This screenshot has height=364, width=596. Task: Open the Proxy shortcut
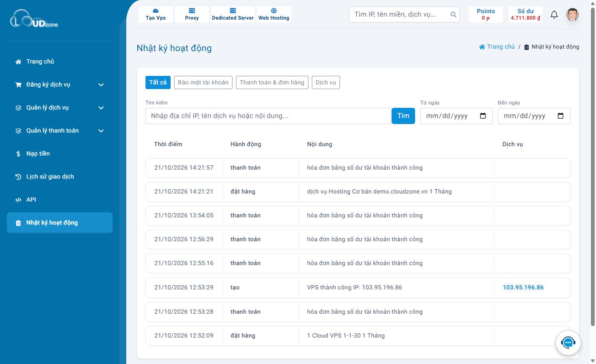[x=192, y=14]
